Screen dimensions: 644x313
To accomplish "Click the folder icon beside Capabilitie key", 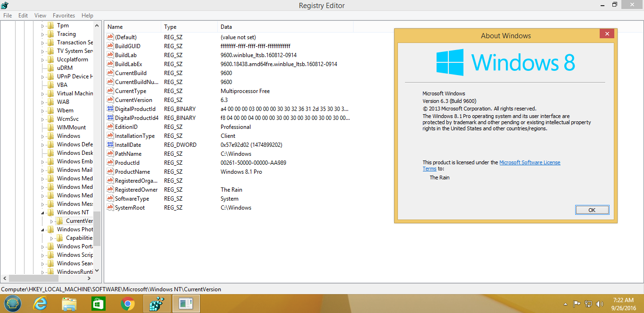I will tap(59, 238).
